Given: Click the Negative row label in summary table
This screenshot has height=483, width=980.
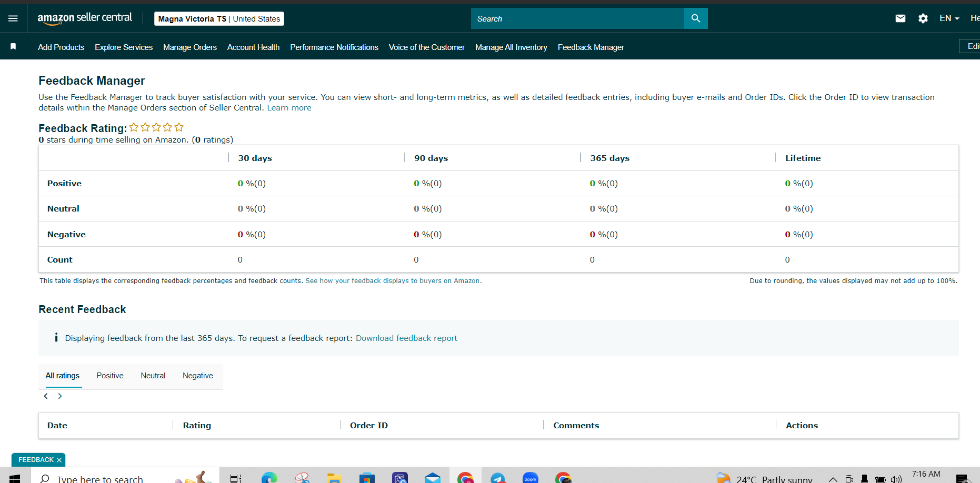Looking at the screenshot, I should pyautogui.click(x=66, y=235).
